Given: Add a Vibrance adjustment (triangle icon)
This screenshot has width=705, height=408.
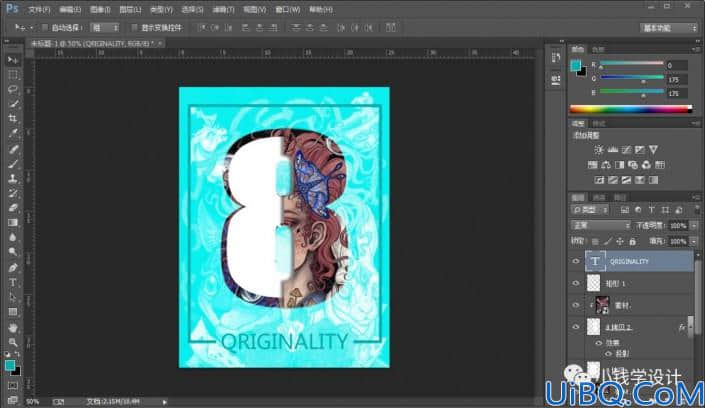Looking at the screenshot, I should pos(653,150).
